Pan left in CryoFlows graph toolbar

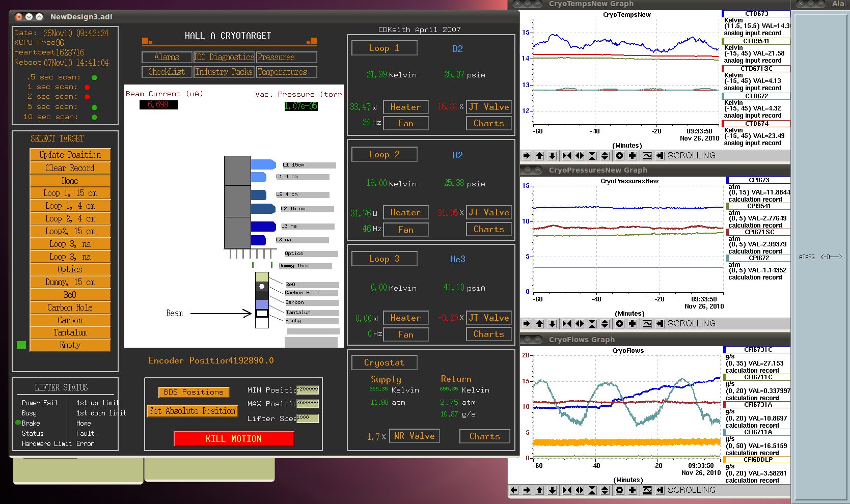tap(514, 490)
